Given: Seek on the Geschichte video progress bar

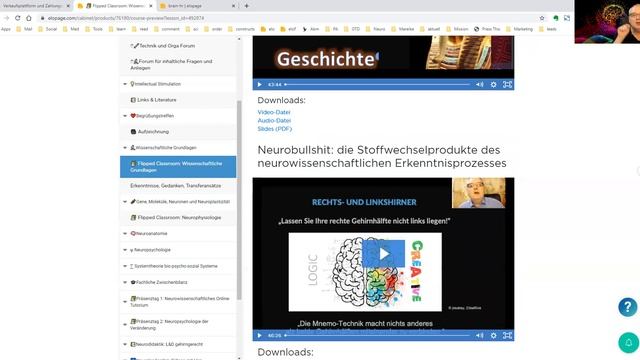Looking at the screenshot, I should coord(378,84).
